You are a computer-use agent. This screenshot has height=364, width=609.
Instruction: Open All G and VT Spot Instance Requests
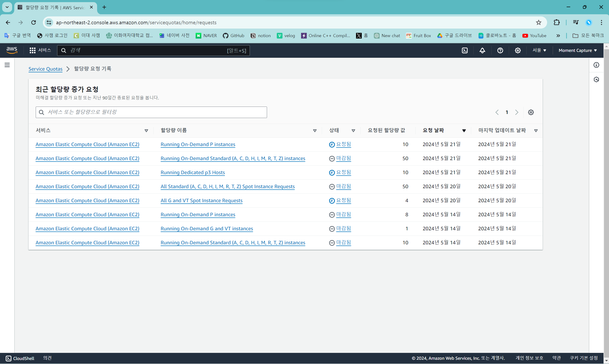point(201,201)
